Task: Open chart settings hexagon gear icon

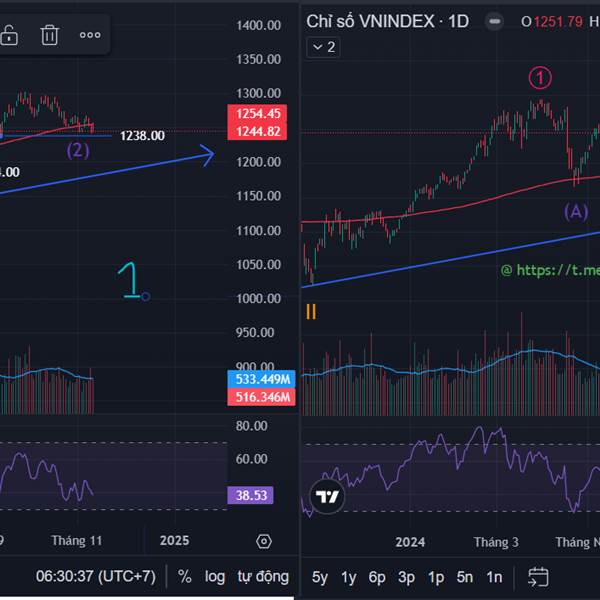Action: 264,541
